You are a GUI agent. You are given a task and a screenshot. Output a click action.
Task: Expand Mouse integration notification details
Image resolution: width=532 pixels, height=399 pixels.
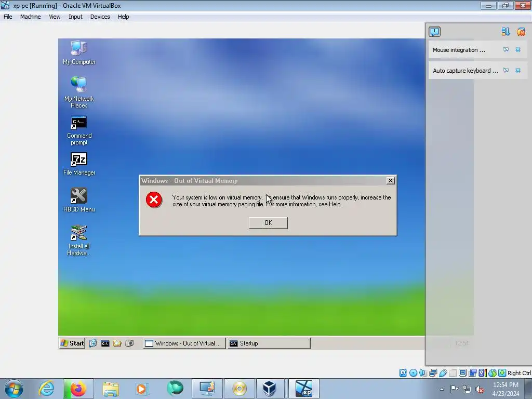point(506,49)
